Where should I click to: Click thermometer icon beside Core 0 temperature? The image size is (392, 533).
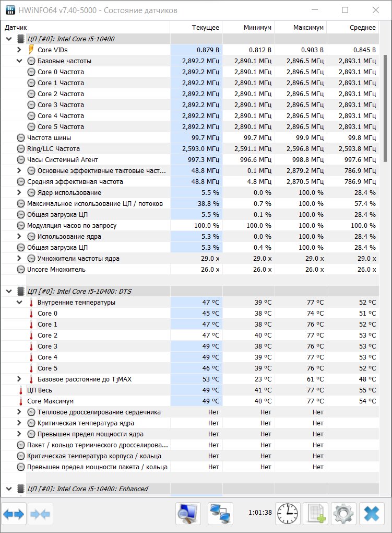pos(31,314)
